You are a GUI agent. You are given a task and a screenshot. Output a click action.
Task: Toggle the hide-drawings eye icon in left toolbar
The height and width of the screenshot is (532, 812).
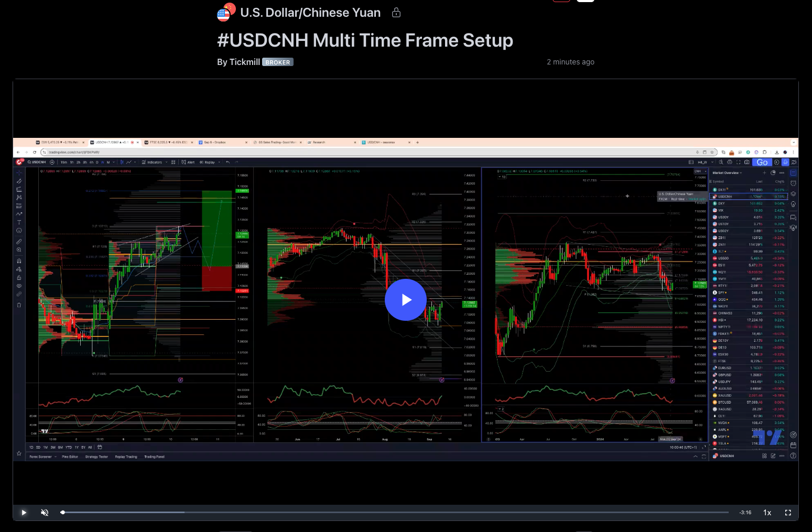point(19,286)
